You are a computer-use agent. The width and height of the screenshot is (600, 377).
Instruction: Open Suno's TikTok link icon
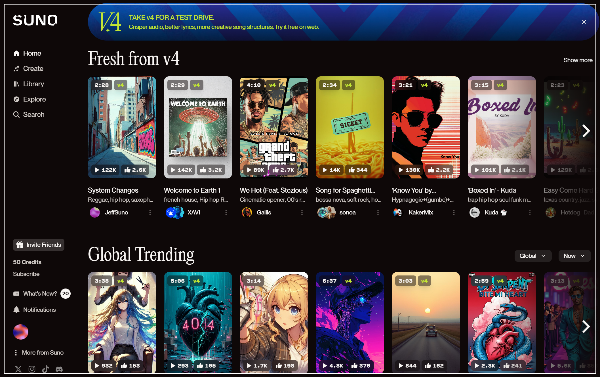[x=46, y=369]
